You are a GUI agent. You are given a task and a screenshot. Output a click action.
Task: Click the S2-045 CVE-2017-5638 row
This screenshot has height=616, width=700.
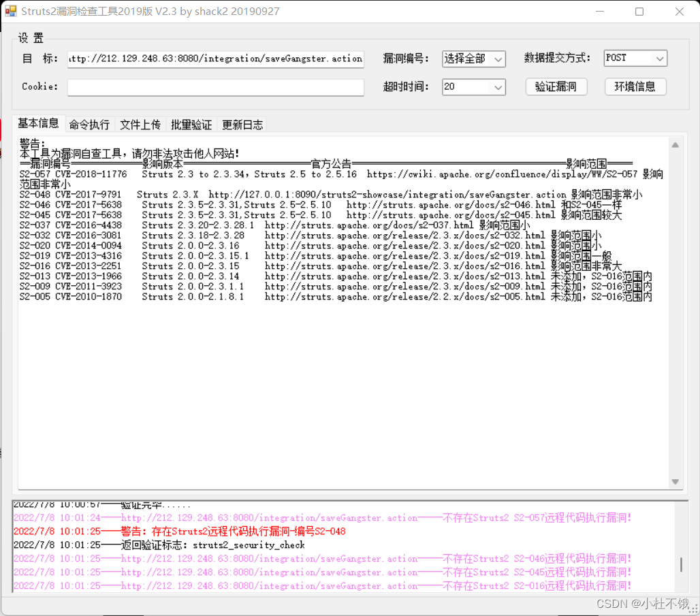point(321,215)
